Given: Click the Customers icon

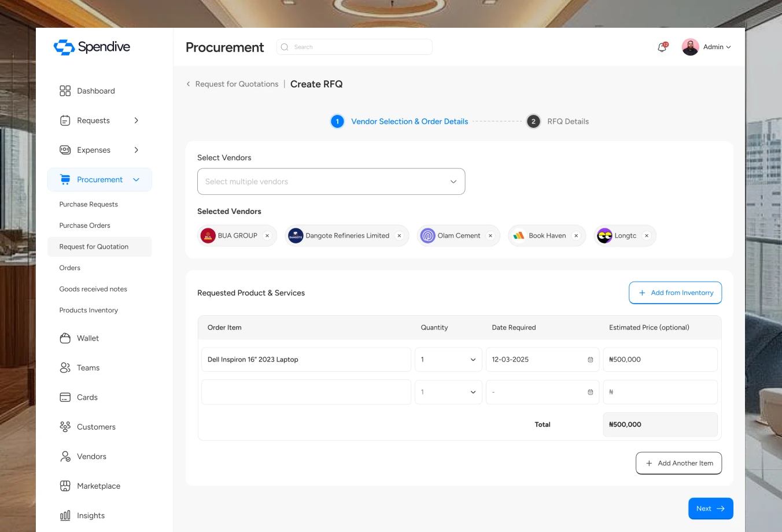Looking at the screenshot, I should point(65,427).
